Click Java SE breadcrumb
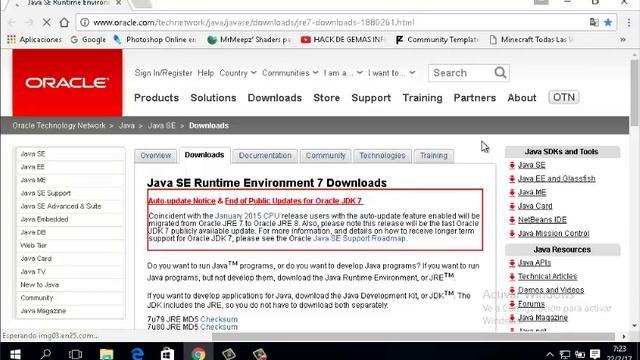640x360 pixels. pos(162,126)
